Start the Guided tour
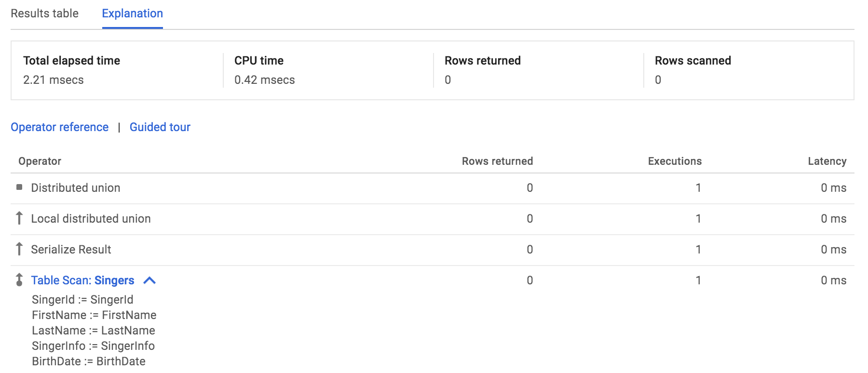The image size is (868, 373). pyautogui.click(x=160, y=127)
